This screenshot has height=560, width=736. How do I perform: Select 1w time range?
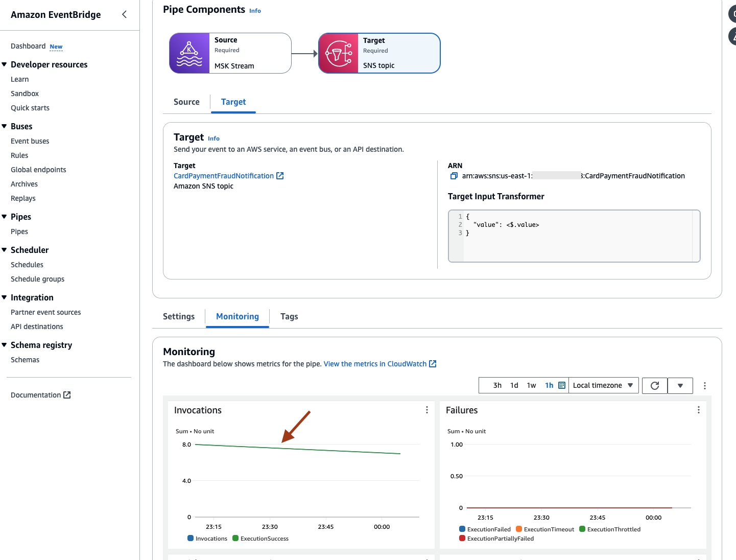click(x=531, y=385)
